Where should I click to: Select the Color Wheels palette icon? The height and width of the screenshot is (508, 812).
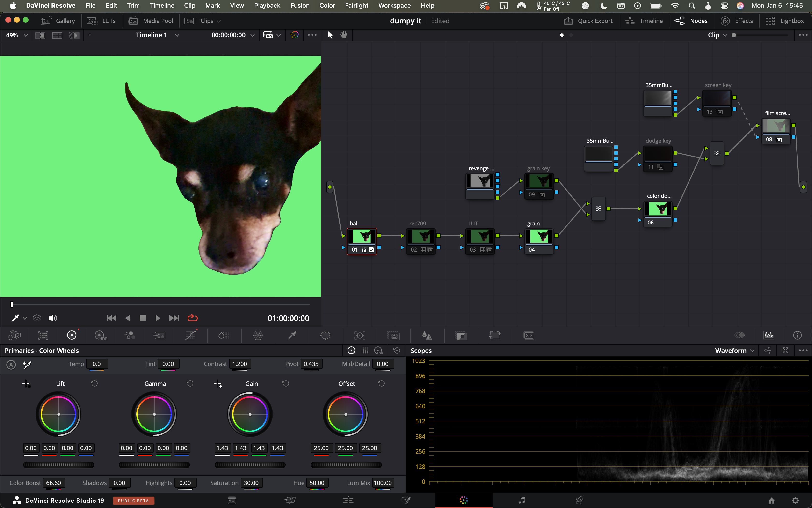tap(72, 335)
